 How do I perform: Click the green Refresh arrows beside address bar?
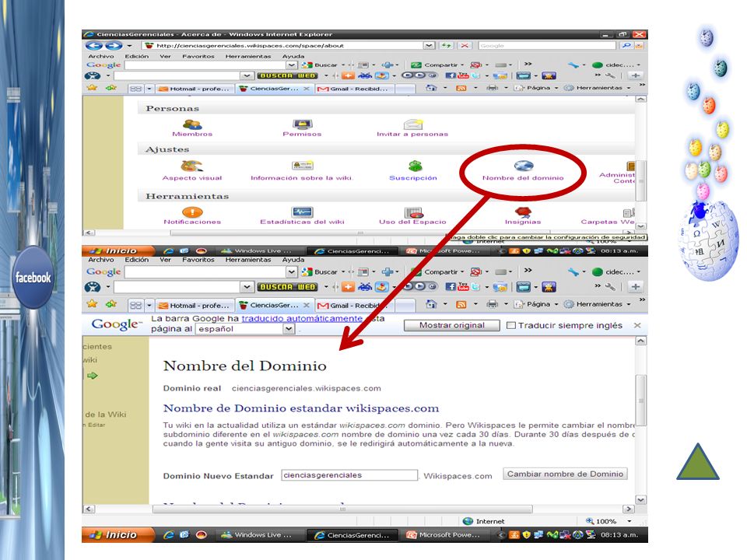[x=447, y=46]
